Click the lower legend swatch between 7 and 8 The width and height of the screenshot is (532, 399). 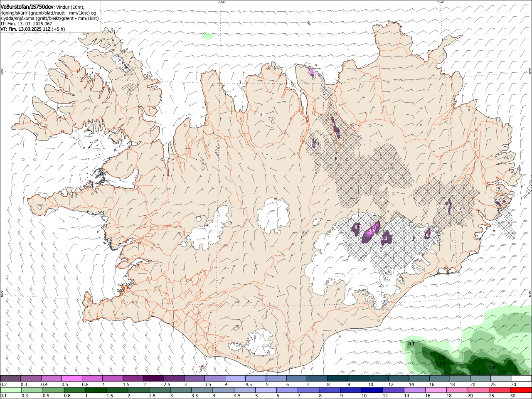tap(309, 390)
